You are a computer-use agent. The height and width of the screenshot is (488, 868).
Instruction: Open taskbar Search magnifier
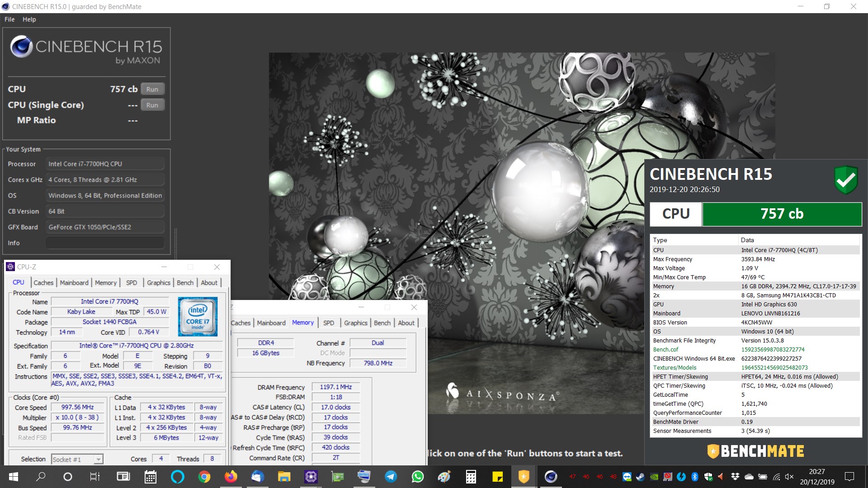click(x=41, y=477)
